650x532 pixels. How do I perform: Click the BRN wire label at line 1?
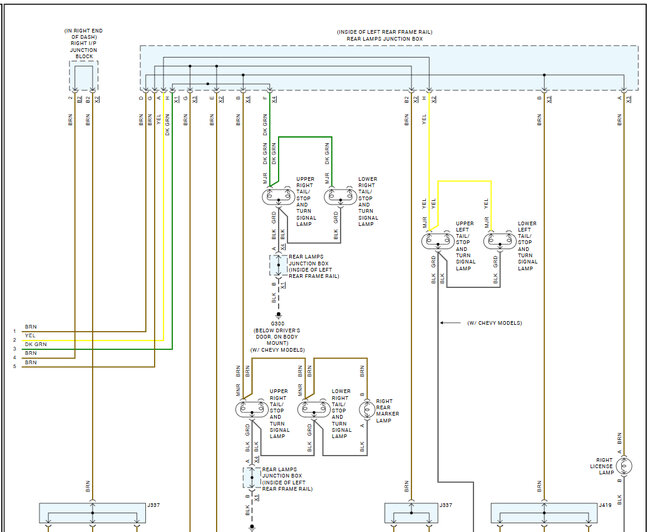30,327
